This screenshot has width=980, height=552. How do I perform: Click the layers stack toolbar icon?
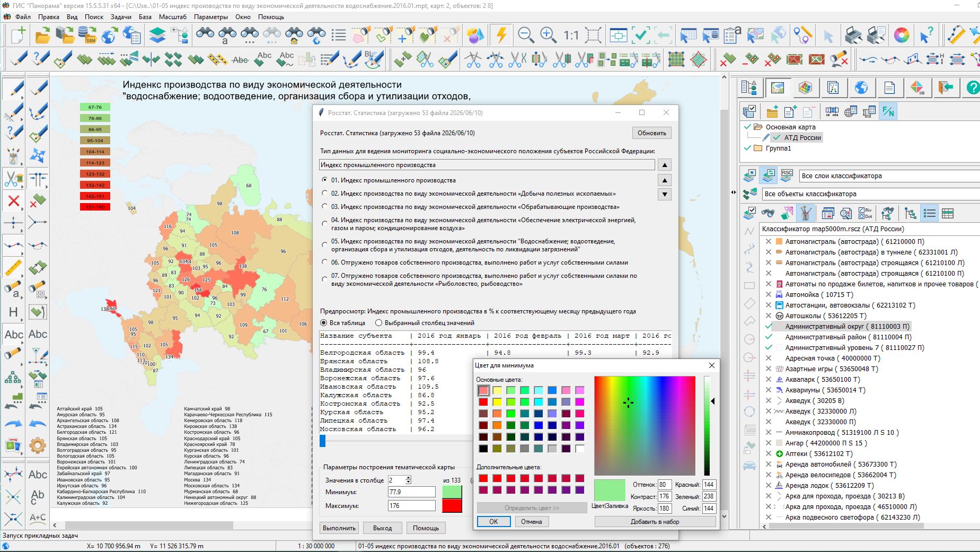[157, 36]
